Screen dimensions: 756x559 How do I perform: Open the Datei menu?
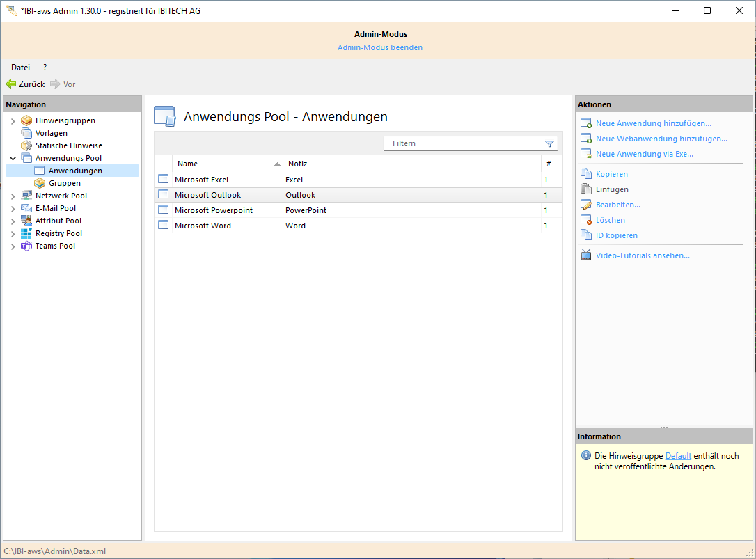(19, 67)
